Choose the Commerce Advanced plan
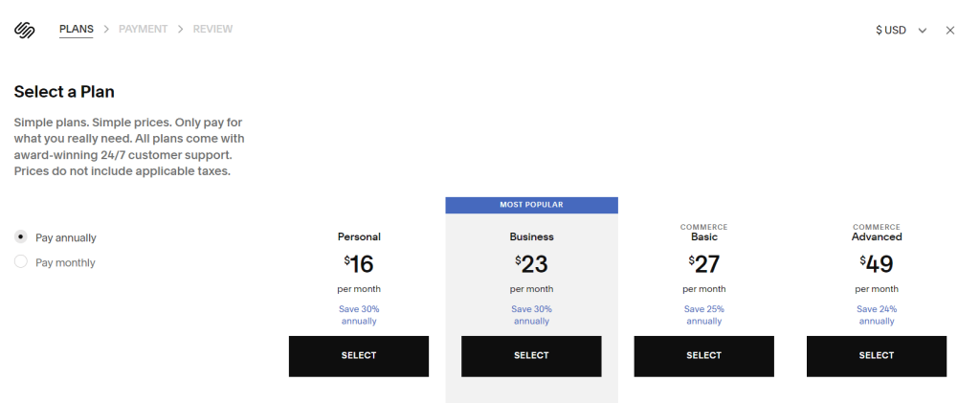 (x=877, y=356)
